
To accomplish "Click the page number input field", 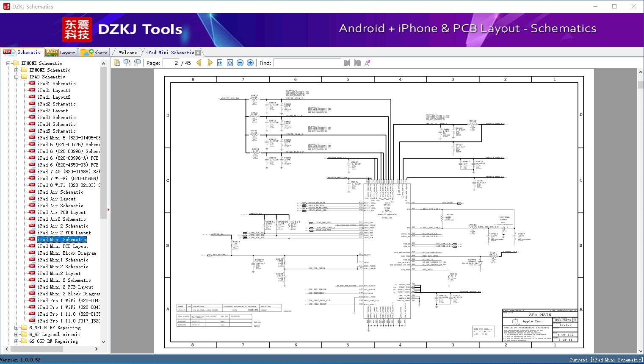I will point(171,63).
